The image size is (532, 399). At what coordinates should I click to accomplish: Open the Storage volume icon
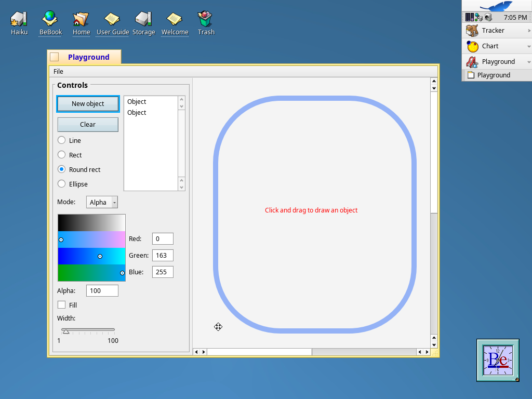[143, 19]
